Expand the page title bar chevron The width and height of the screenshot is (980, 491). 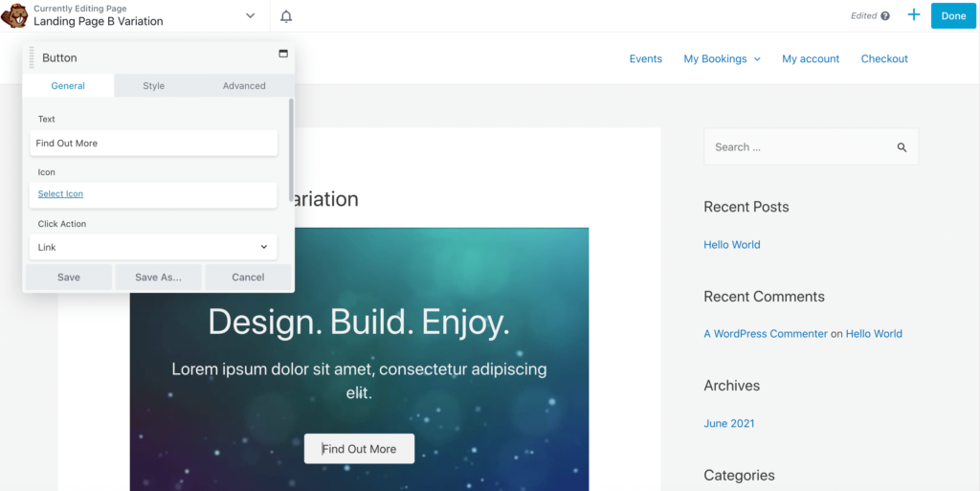[x=251, y=15]
